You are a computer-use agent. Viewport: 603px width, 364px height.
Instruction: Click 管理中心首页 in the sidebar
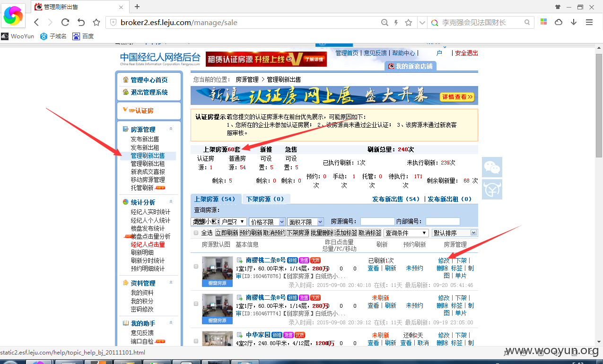[x=149, y=80]
